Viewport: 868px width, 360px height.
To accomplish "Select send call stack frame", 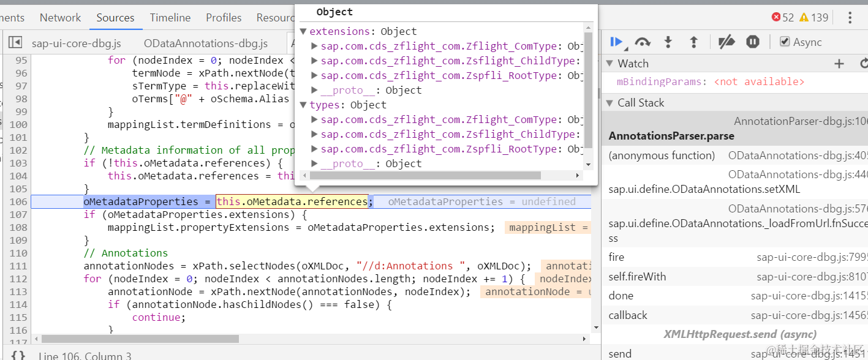I will 735,353.
